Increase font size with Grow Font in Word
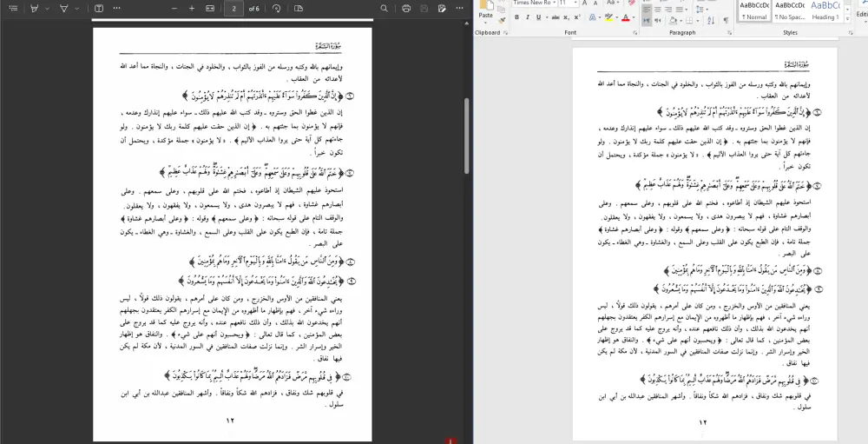This screenshot has height=444, width=868. (584, 3)
